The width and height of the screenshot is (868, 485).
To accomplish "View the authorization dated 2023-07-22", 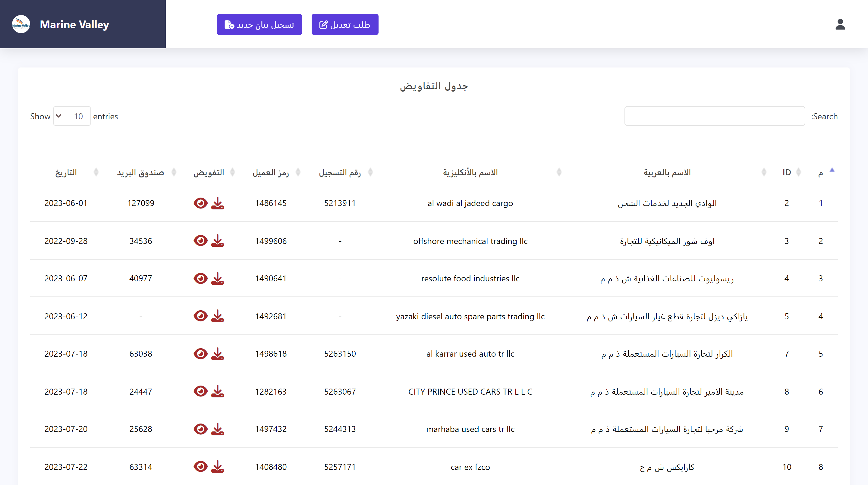I will pos(200,467).
